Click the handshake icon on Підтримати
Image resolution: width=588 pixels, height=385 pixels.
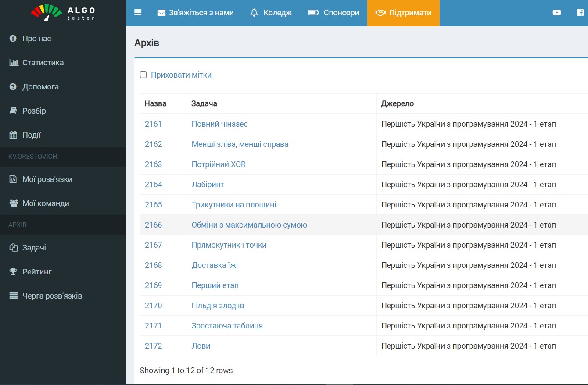pyautogui.click(x=380, y=13)
